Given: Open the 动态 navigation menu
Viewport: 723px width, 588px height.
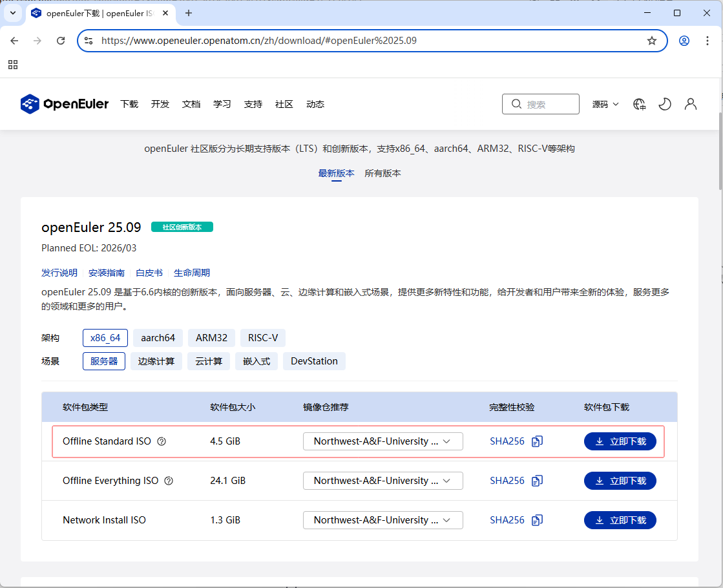Looking at the screenshot, I should tap(315, 104).
